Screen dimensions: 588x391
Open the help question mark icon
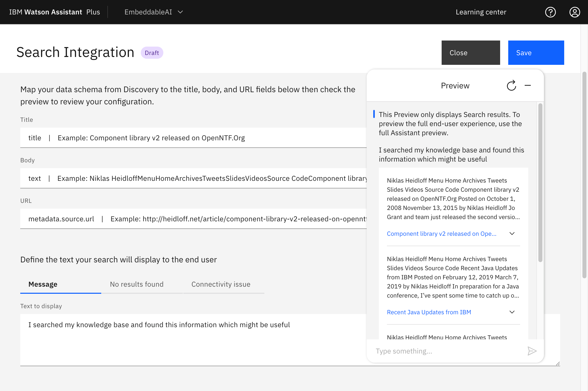tap(550, 12)
